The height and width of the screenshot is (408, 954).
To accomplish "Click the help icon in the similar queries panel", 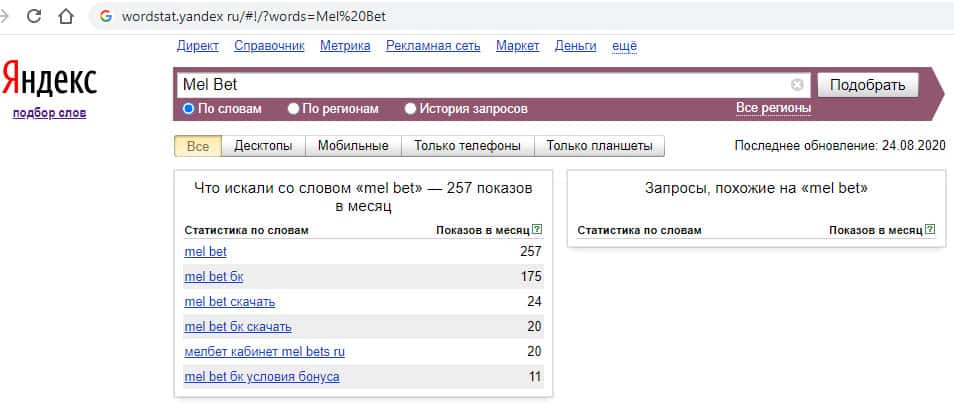I will pyautogui.click(x=930, y=230).
